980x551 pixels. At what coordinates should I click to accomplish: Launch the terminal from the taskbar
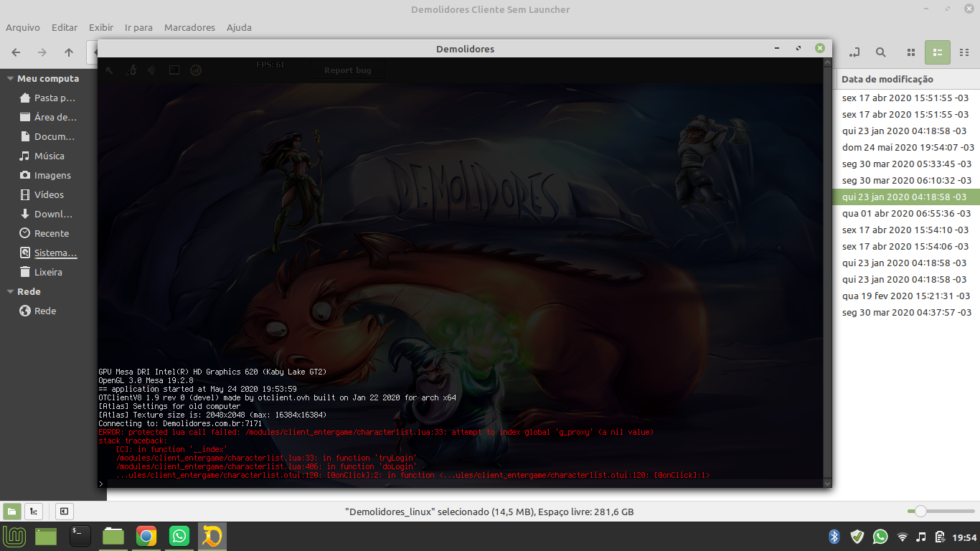[x=80, y=536]
